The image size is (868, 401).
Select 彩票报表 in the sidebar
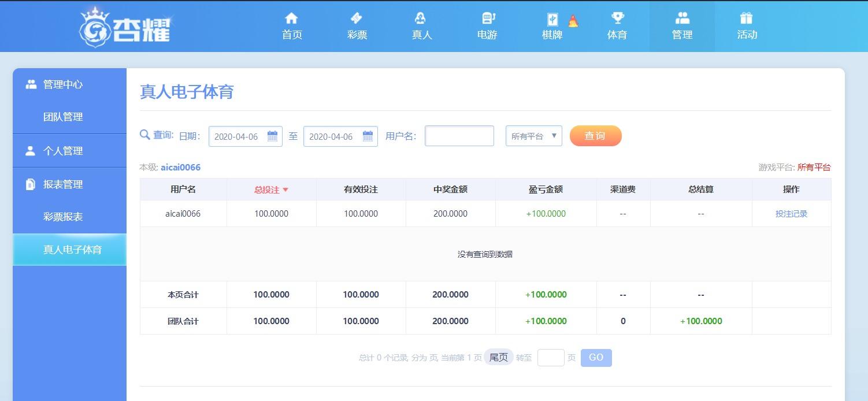pos(63,217)
